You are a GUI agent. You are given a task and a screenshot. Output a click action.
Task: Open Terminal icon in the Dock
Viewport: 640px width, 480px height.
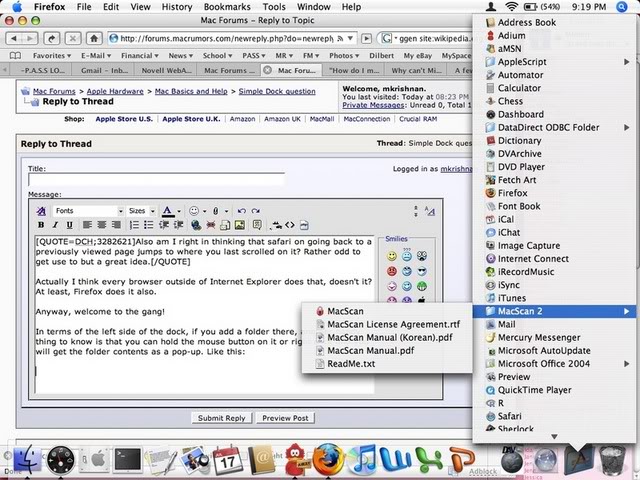[127, 460]
